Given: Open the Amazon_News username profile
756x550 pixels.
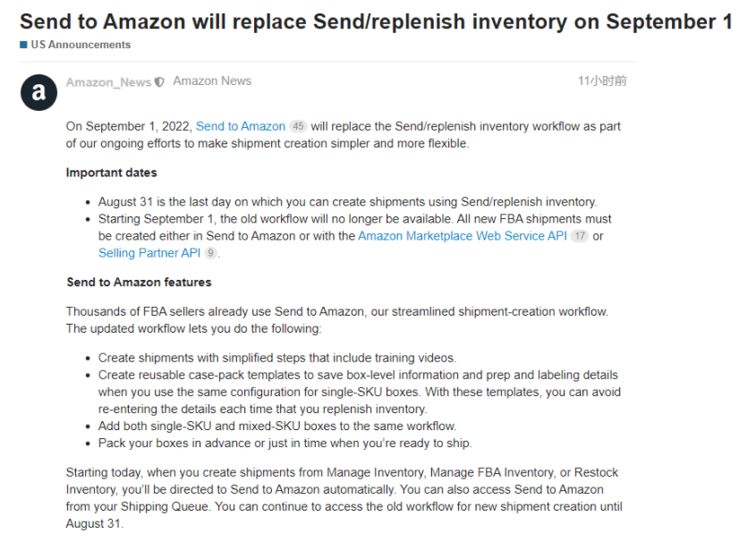Looking at the screenshot, I should [x=108, y=82].
